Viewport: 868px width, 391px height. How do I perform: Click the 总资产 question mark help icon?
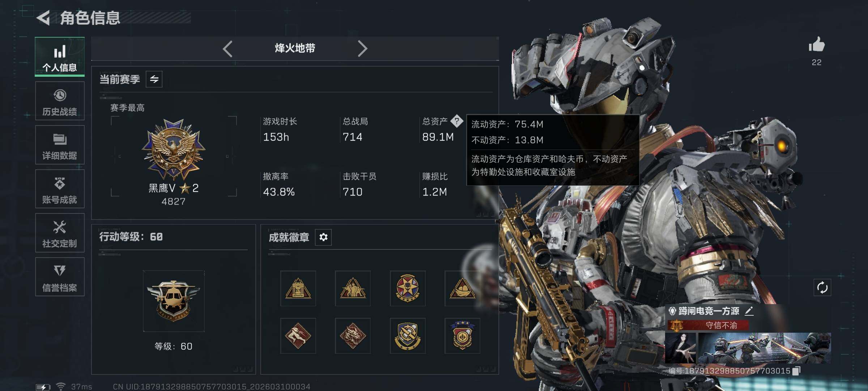(x=457, y=121)
